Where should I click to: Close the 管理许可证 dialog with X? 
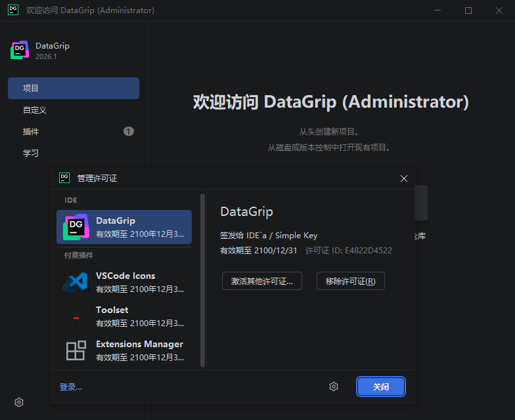tap(404, 178)
